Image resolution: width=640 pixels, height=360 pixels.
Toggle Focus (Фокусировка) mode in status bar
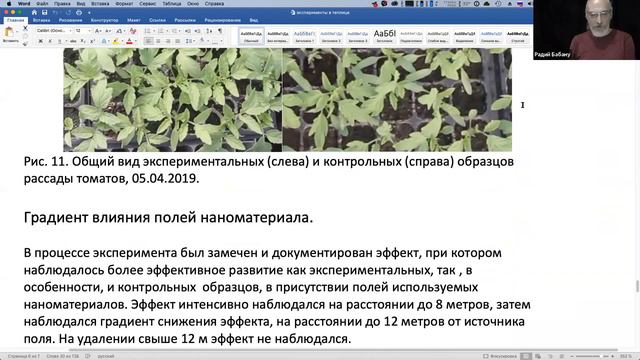(x=500, y=356)
